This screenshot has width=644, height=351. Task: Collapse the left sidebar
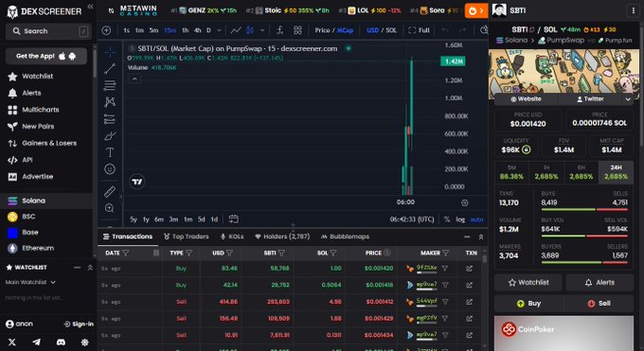pyautogui.click(x=90, y=7)
